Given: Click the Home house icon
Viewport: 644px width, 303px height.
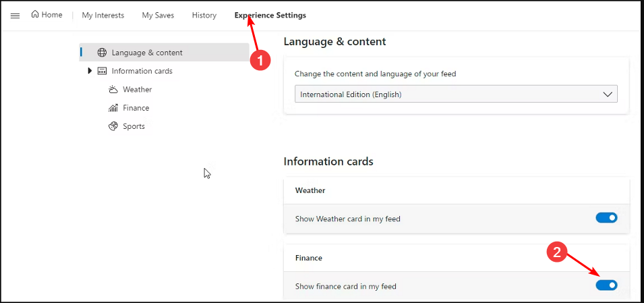Looking at the screenshot, I should (x=35, y=14).
